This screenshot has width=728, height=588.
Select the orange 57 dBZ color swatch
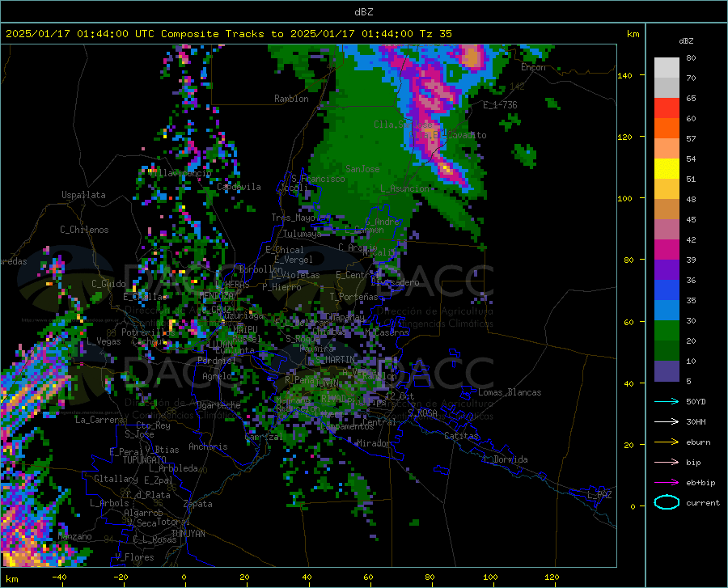pyautogui.click(x=667, y=129)
